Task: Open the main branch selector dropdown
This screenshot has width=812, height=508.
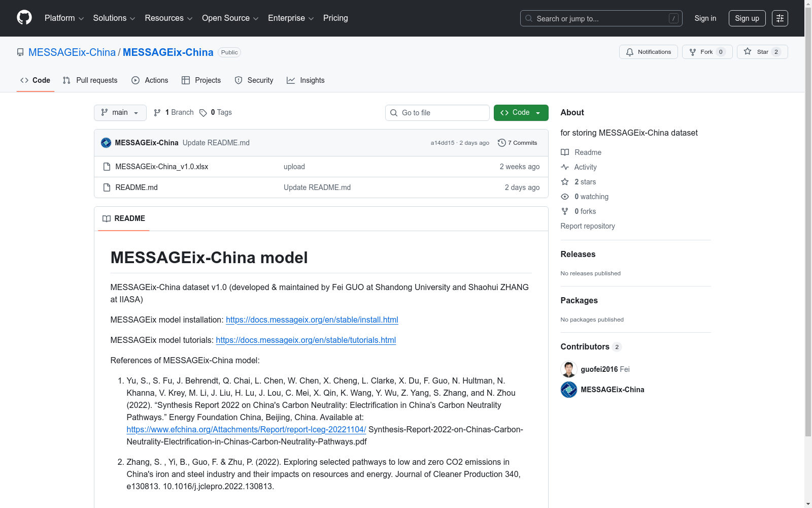Action: pyautogui.click(x=120, y=113)
